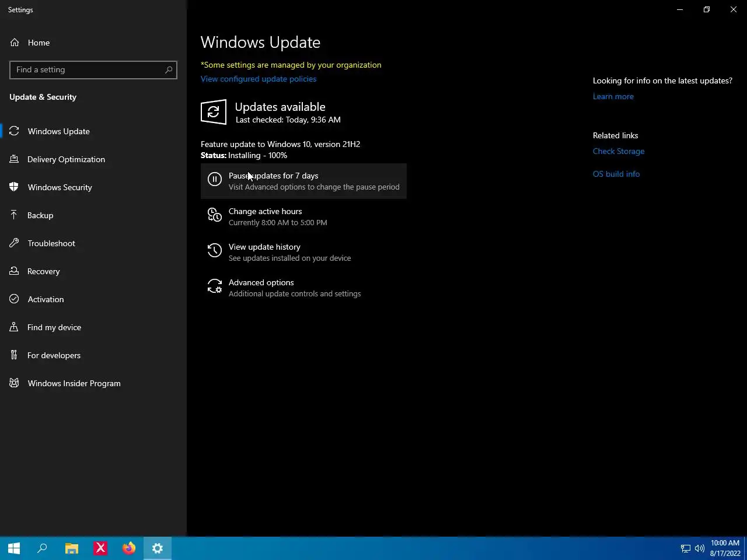Open the Delivery Optimization page
This screenshot has height=560, width=747.
click(93, 159)
